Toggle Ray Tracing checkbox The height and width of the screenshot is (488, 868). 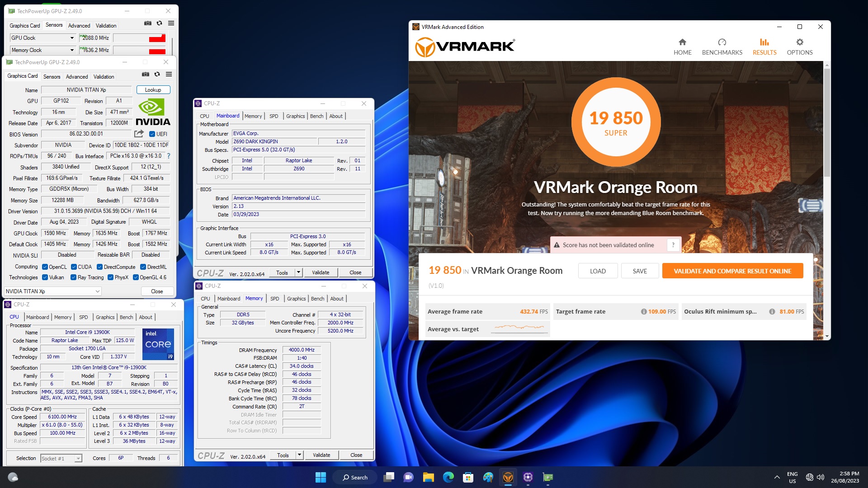pos(73,277)
